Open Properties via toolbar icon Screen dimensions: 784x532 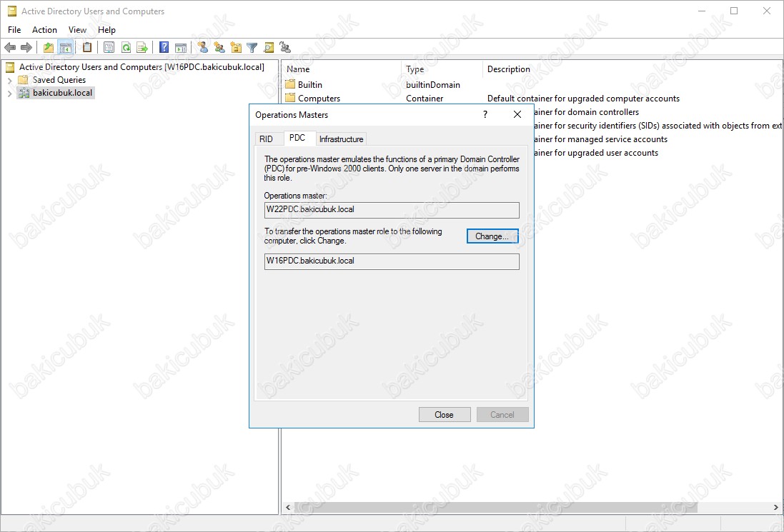tap(109, 47)
